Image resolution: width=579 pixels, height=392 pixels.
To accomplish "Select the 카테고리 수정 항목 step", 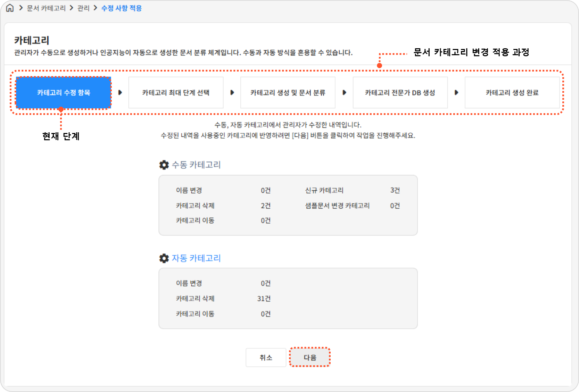I will point(64,93).
